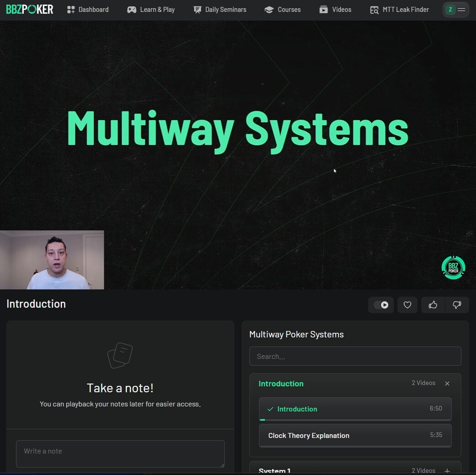
Task: Expand the System 1 section
Action: tap(447, 470)
